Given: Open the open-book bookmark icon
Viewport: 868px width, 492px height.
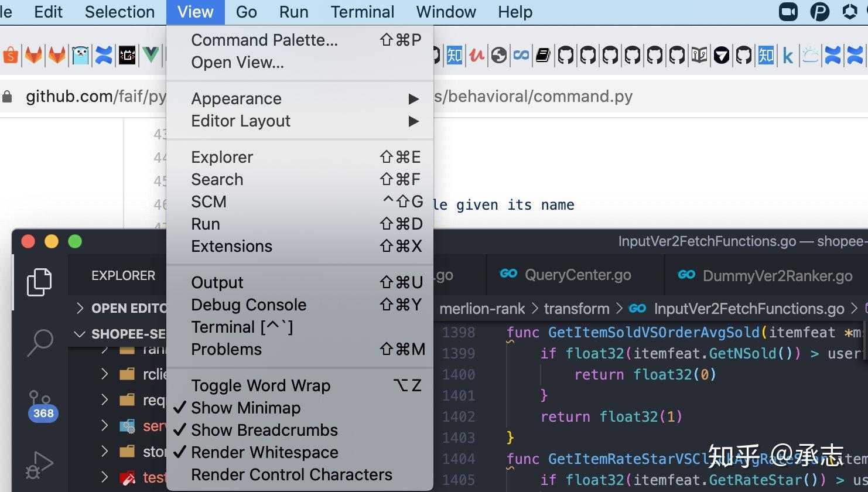Looking at the screenshot, I should 699,56.
